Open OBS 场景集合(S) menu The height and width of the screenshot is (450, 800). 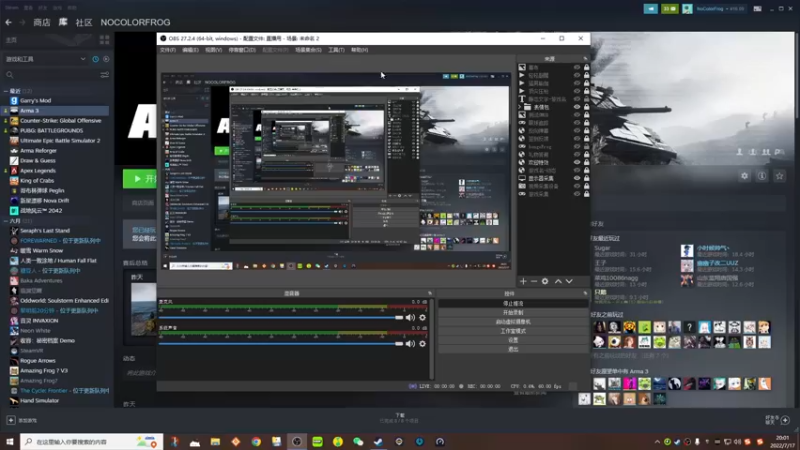click(x=308, y=50)
